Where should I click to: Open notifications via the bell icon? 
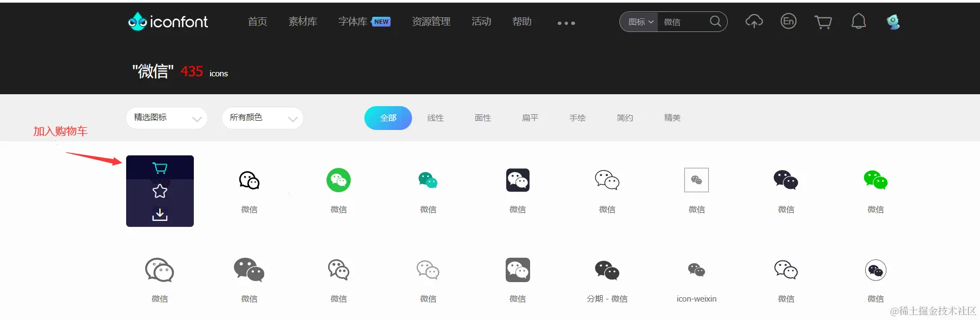(858, 22)
